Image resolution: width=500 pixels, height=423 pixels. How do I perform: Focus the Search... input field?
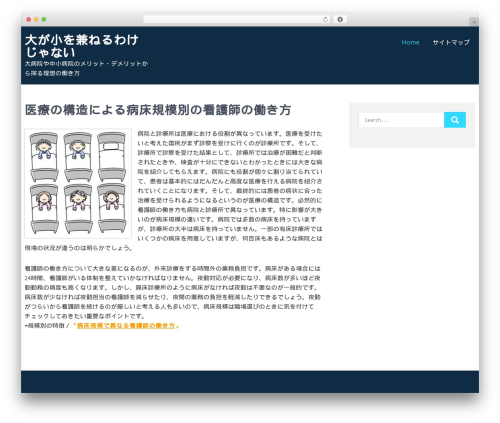401,120
